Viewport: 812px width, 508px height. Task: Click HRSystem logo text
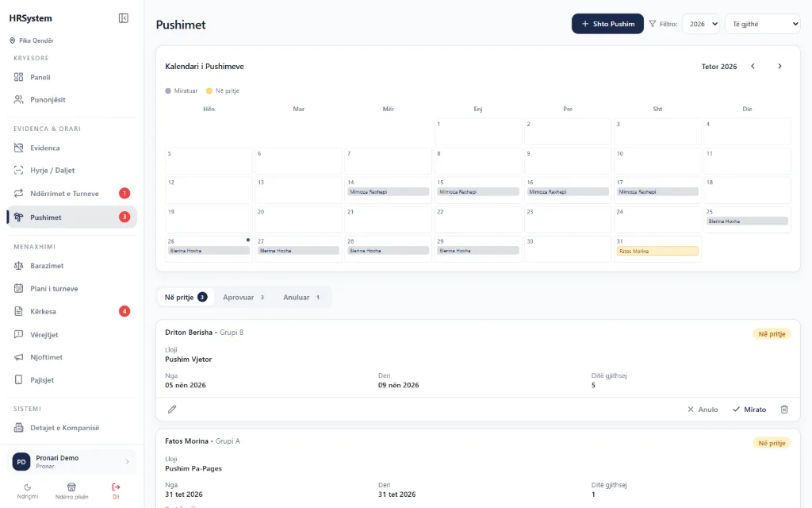coord(31,18)
